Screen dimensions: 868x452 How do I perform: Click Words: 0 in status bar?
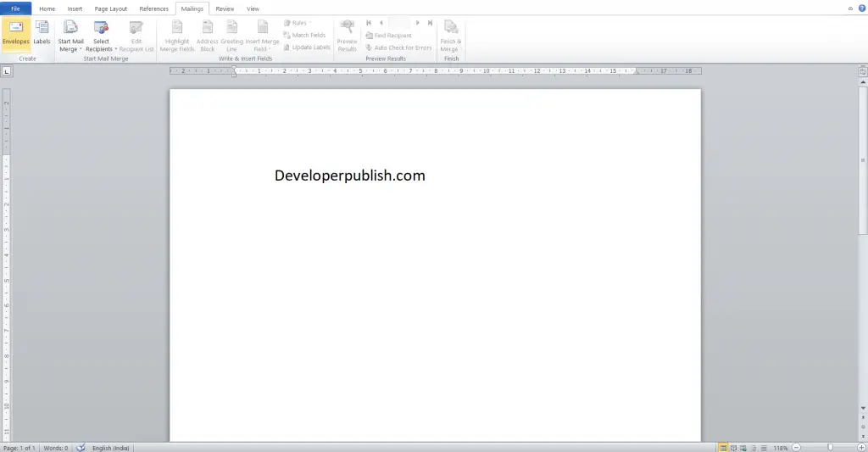click(x=55, y=448)
